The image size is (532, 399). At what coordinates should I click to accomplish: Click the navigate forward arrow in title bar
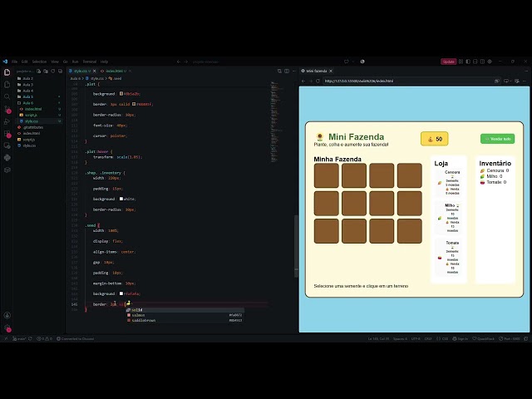tap(186, 62)
